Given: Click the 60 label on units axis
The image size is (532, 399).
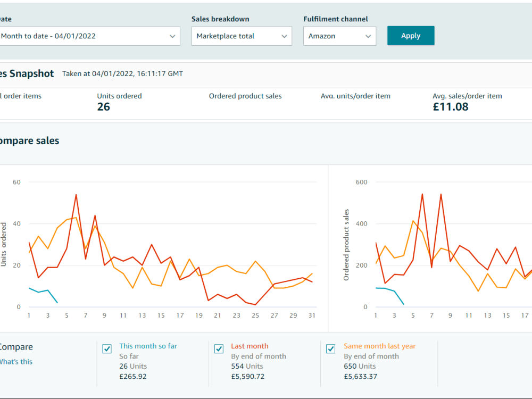Looking at the screenshot, I should tap(16, 182).
